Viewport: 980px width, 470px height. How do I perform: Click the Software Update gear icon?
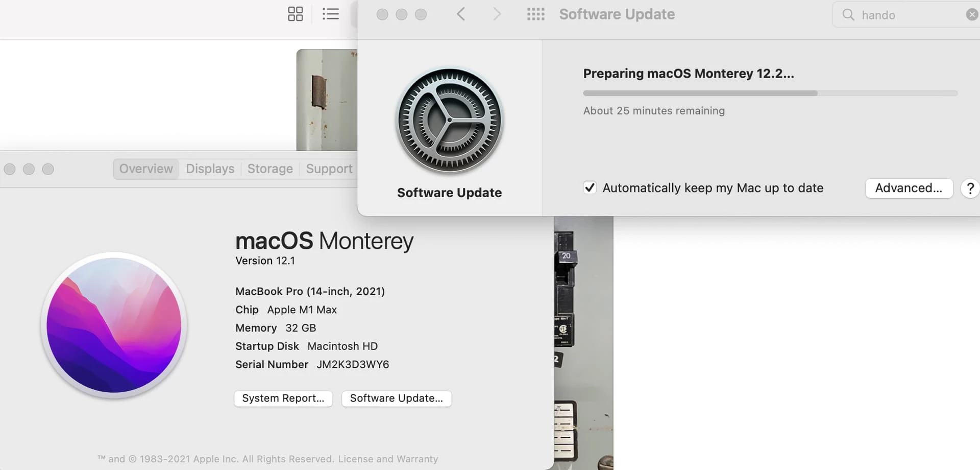pyautogui.click(x=450, y=121)
